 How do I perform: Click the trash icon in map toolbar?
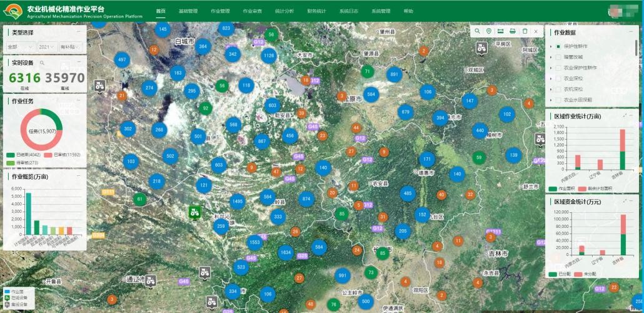point(525,31)
